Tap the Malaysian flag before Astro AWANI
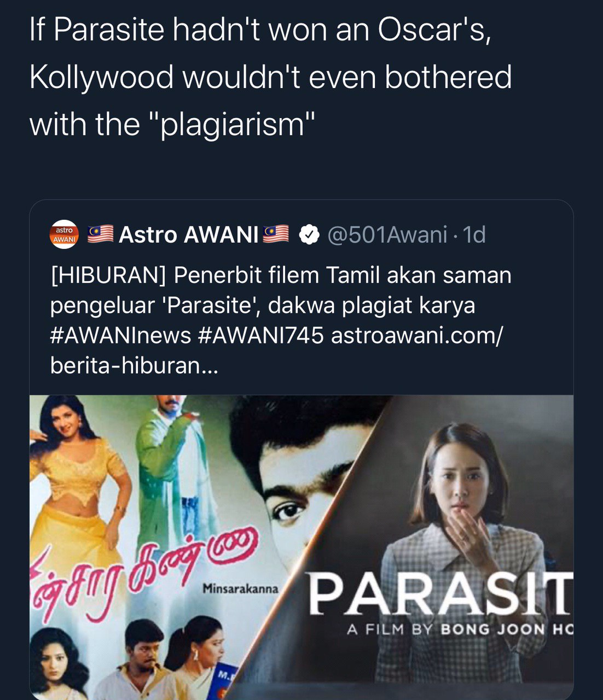603x700 pixels. point(101,234)
